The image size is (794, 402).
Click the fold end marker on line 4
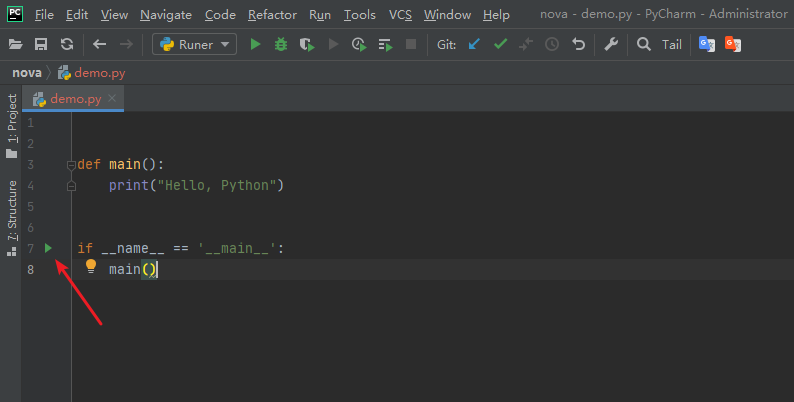(70, 186)
